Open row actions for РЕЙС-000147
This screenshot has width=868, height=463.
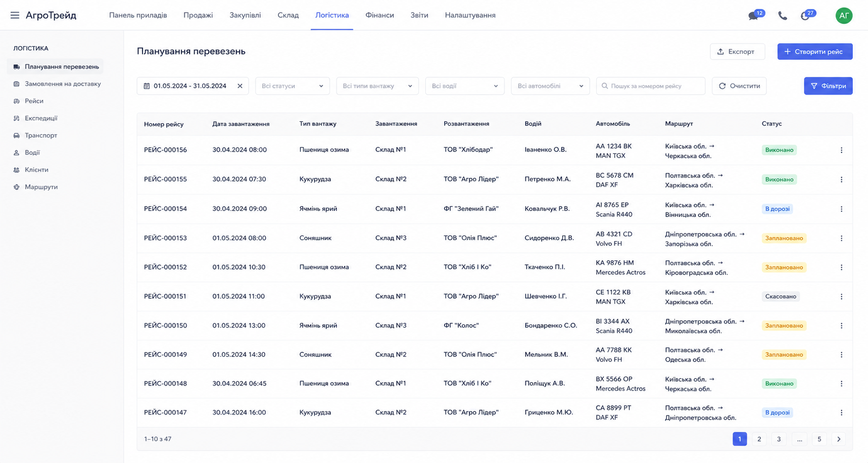[x=841, y=412]
